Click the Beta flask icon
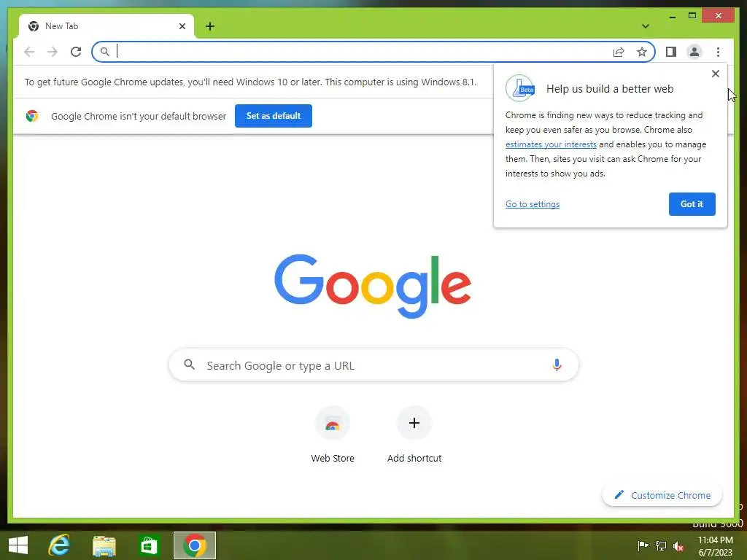 (520, 88)
